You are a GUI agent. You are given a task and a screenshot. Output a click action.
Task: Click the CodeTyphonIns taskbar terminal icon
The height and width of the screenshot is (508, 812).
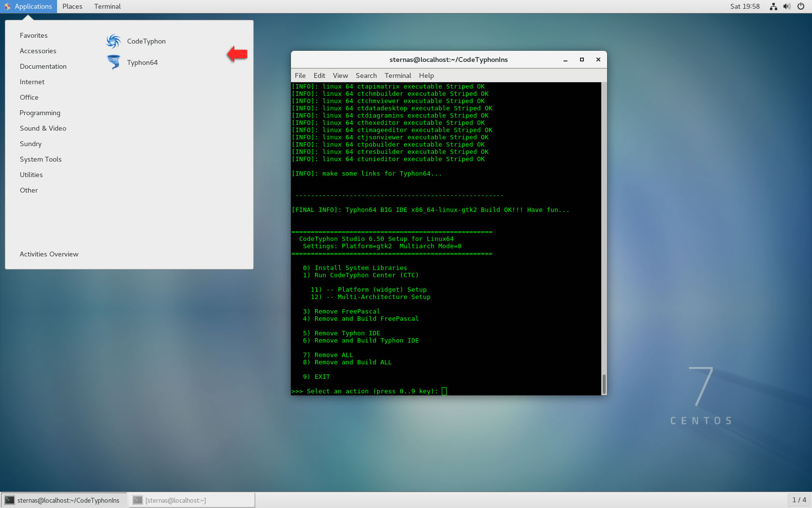point(10,500)
